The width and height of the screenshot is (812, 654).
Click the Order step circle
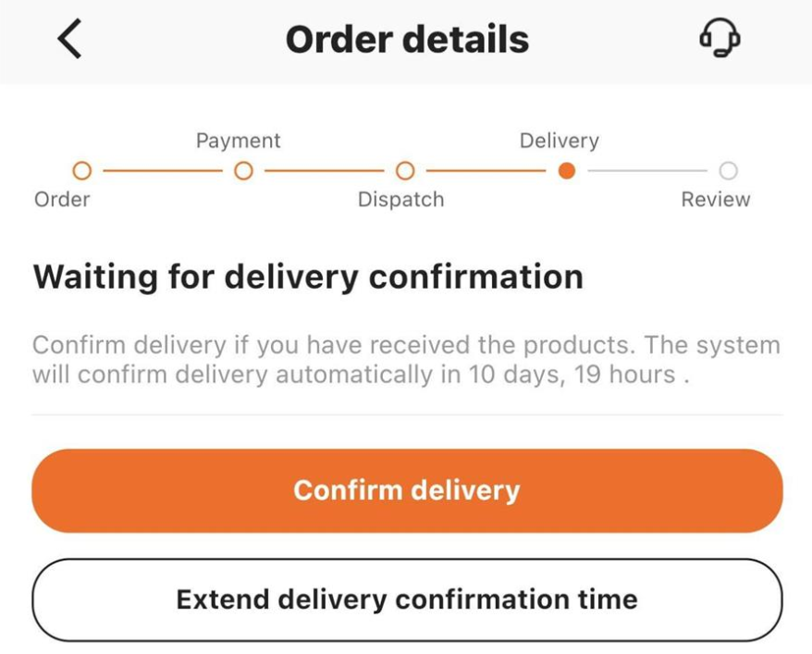(x=82, y=171)
